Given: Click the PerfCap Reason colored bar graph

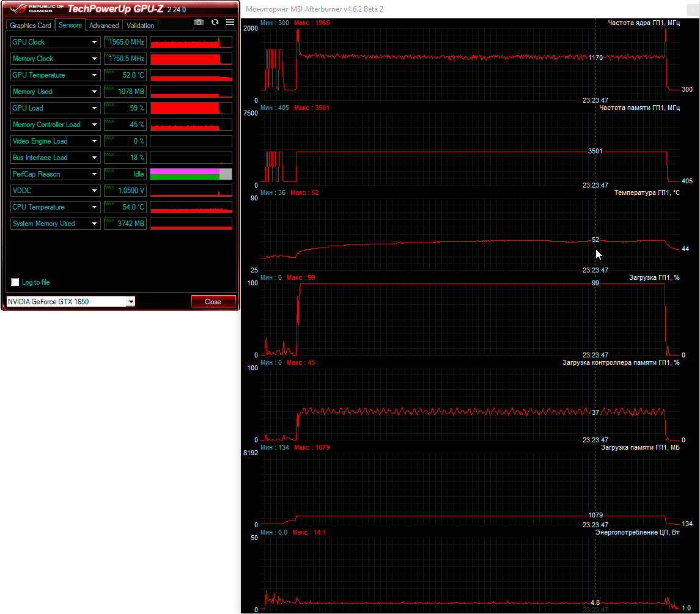Looking at the screenshot, I should (191, 174).
